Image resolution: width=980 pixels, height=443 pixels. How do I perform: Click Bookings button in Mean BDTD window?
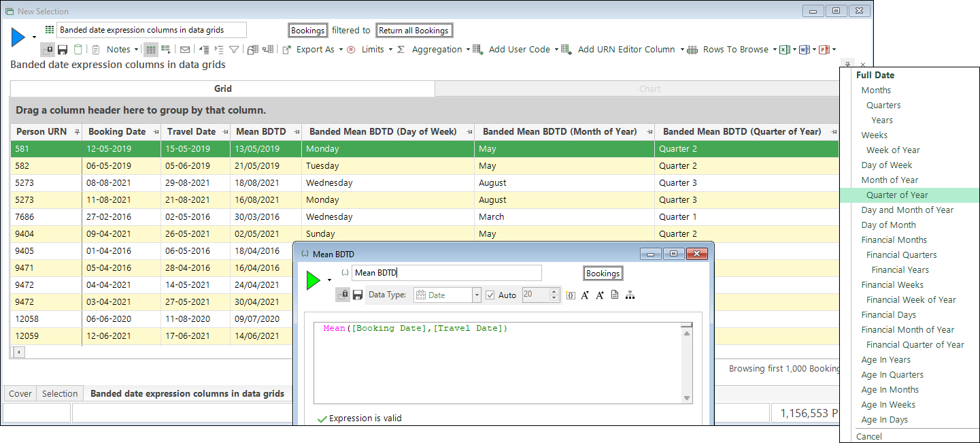[x=603, y=273]
